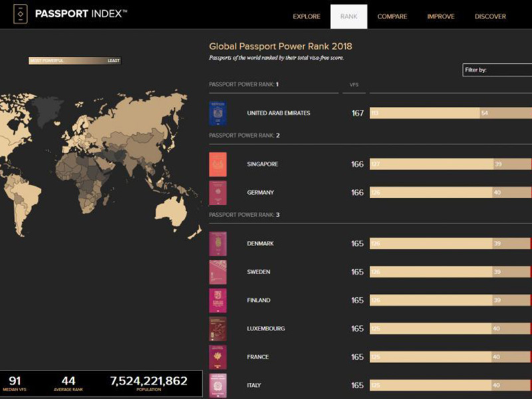Click the UAE visa-free score bar
The image size is (532, 399).
[451, 113]
